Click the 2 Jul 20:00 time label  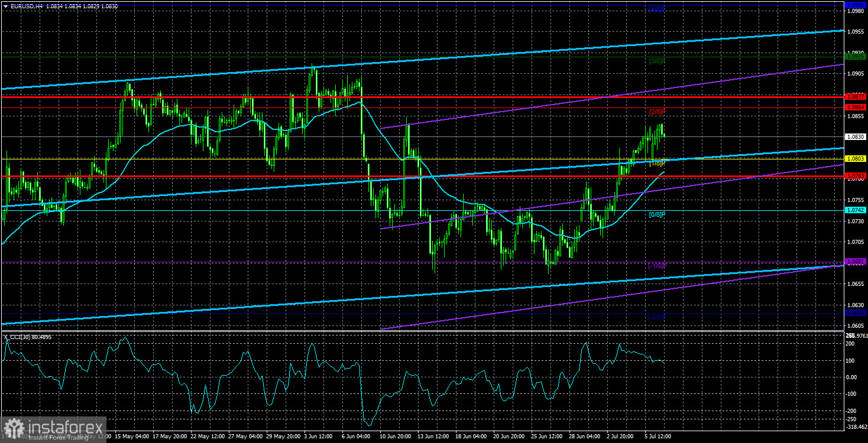tap(621, 437)
